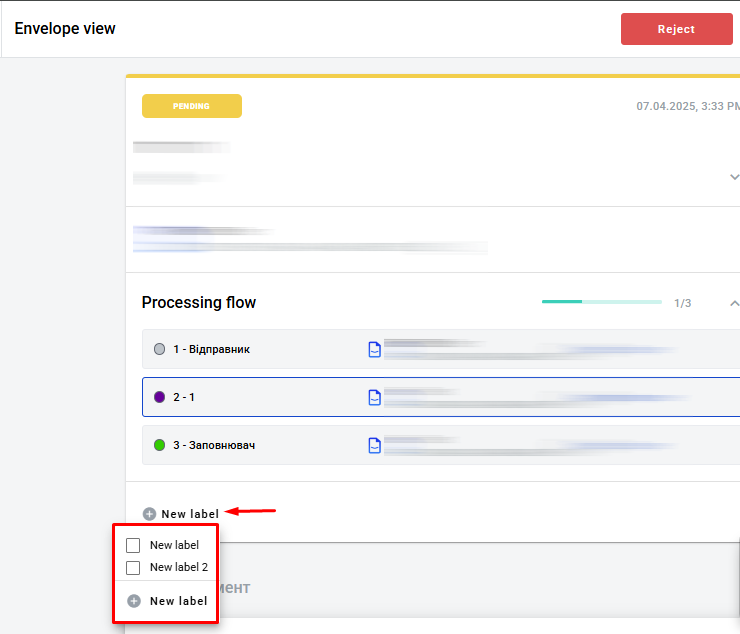
Task: Expand the envelope header details chevron
Action: pyautogui.click(x=734, y=177)
